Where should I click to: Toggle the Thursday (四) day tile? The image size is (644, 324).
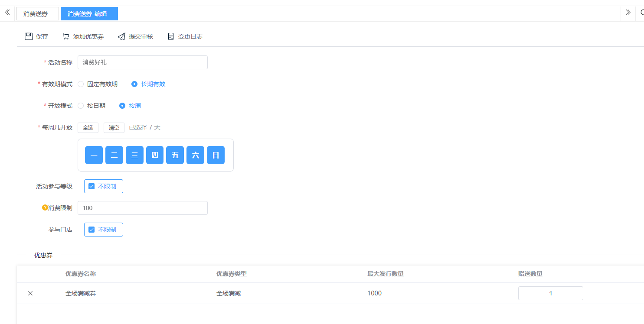tap(155, 156)
